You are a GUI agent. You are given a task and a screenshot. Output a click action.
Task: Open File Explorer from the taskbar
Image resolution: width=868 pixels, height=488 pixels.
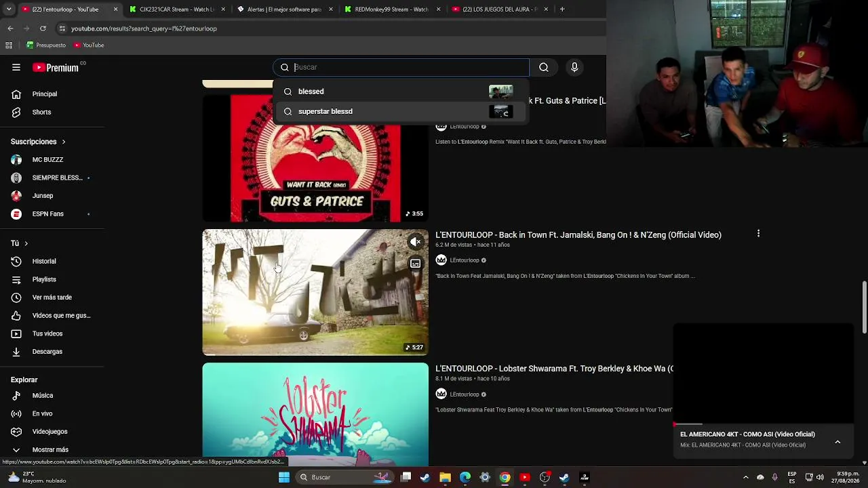tap(445, 477)
